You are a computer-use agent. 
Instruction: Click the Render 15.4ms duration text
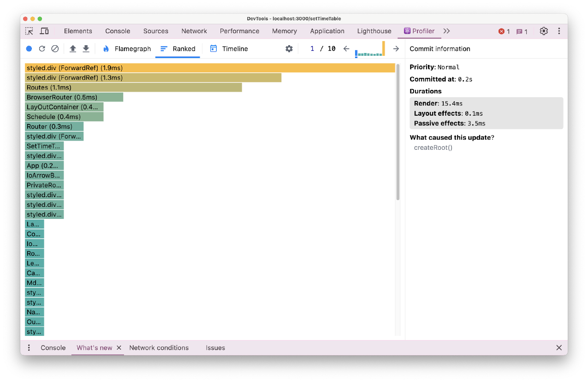pyautogui.click(x=438, y=103)
